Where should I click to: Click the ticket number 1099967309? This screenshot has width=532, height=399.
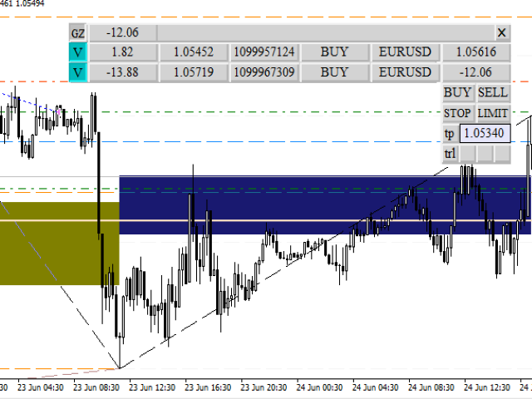pos(264,72)
